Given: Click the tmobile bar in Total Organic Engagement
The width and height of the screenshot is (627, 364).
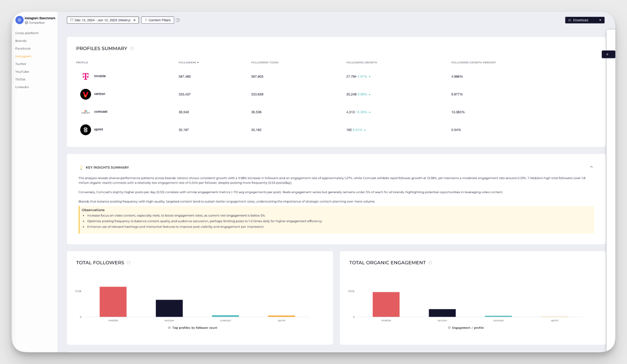Looking at the screenshot, I should pos(386,304).
